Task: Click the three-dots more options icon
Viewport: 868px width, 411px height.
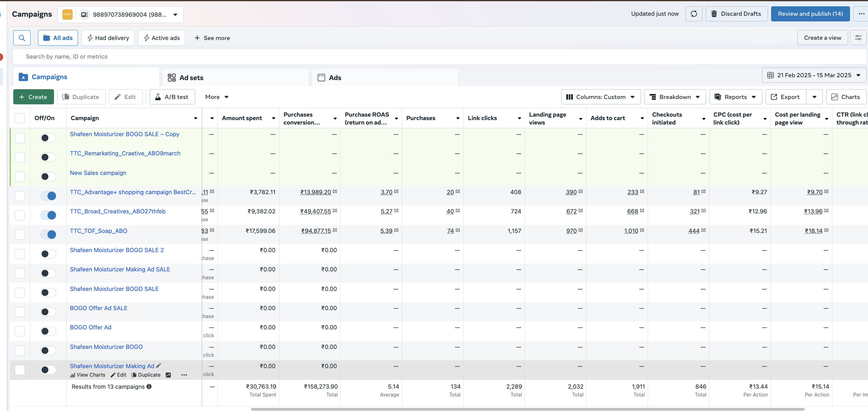Action: click(861, 14)
